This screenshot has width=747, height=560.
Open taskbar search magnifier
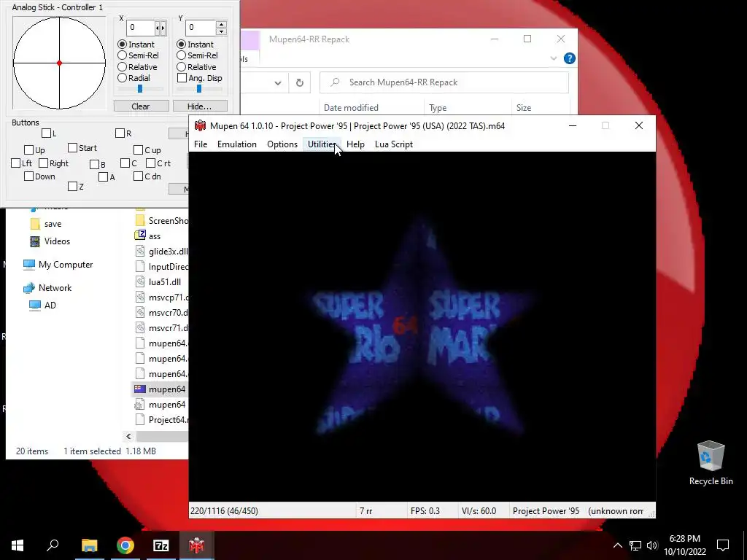point(53,545)
